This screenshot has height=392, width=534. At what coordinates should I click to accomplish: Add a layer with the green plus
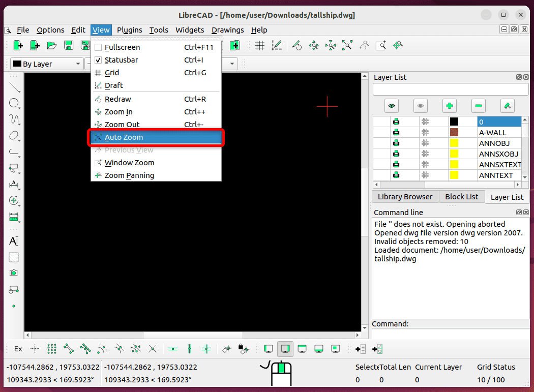(x=449, y=106)
